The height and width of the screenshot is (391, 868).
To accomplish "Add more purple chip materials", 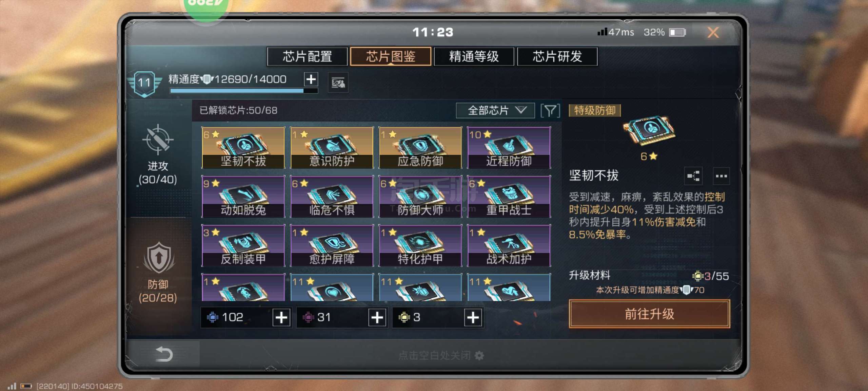I will 377,318.
